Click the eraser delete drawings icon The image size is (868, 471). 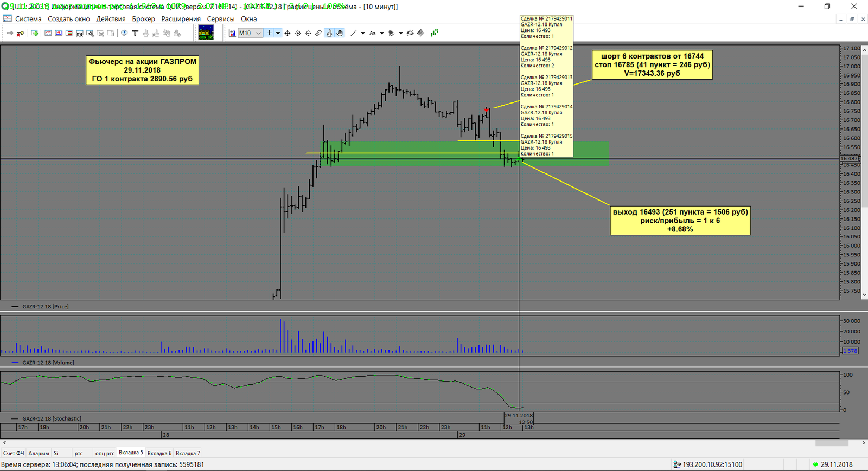[420, 33]
